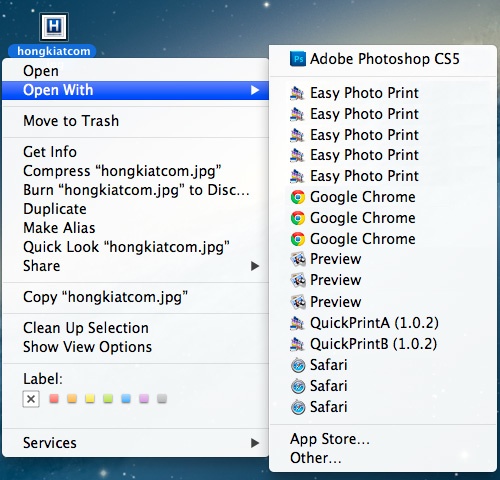Screen dimensions: 500x480
Task: Pick the middle Preview app entry
Action: 383,280
